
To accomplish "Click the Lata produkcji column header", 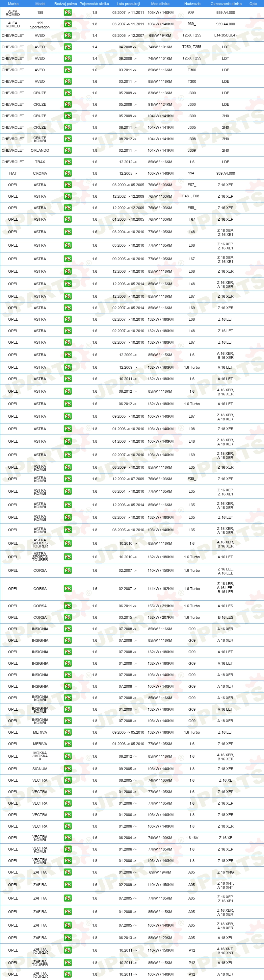I will click(128, 4).
